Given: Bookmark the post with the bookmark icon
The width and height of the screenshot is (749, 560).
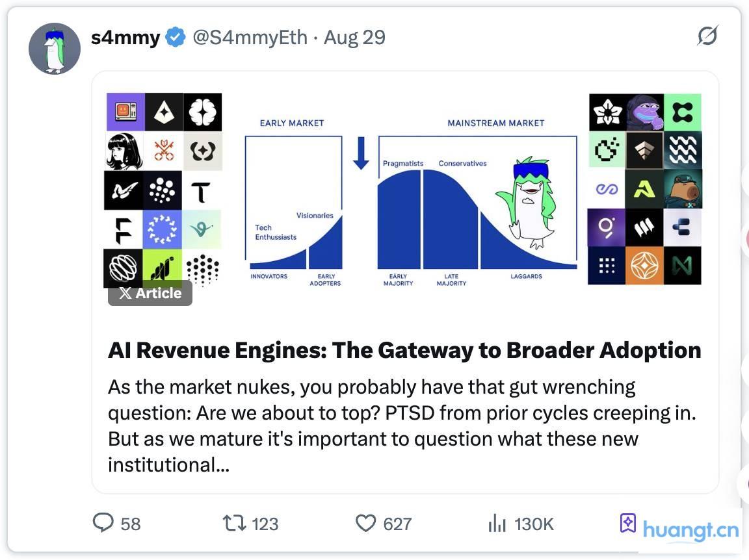Looking at the screenshot, I should pos(627,523).
